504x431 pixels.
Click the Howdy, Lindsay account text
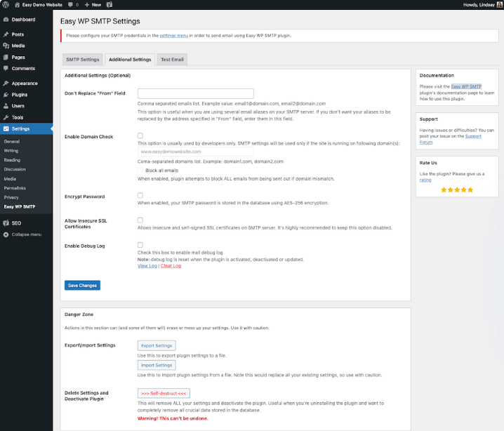coord(479,5)
